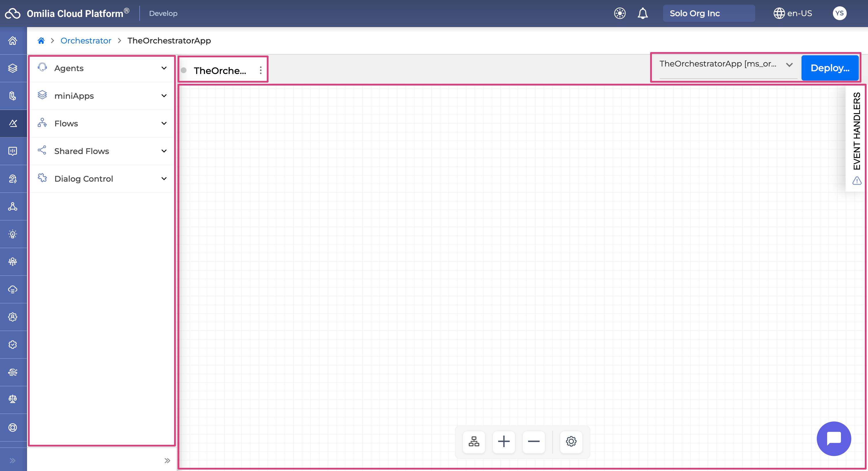Go to home via the sidebar home icon
This screenshot has width=868, height=471.
pos(12,41)
